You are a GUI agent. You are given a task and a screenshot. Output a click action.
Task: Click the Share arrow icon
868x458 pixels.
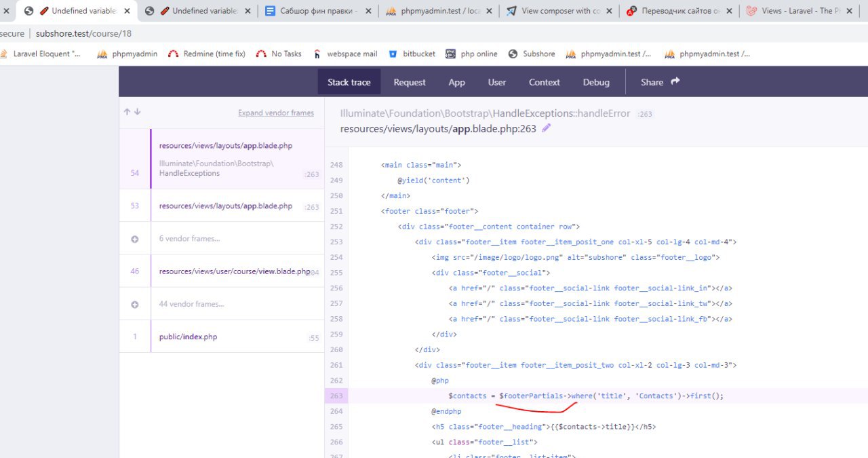[x=675, y=81]
